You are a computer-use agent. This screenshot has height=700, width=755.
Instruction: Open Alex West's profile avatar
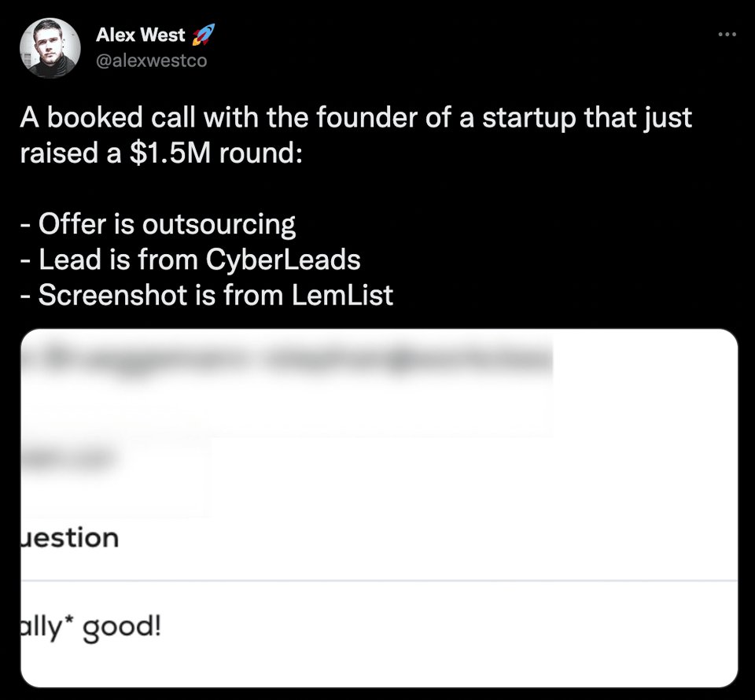click(x=50, y=48)
